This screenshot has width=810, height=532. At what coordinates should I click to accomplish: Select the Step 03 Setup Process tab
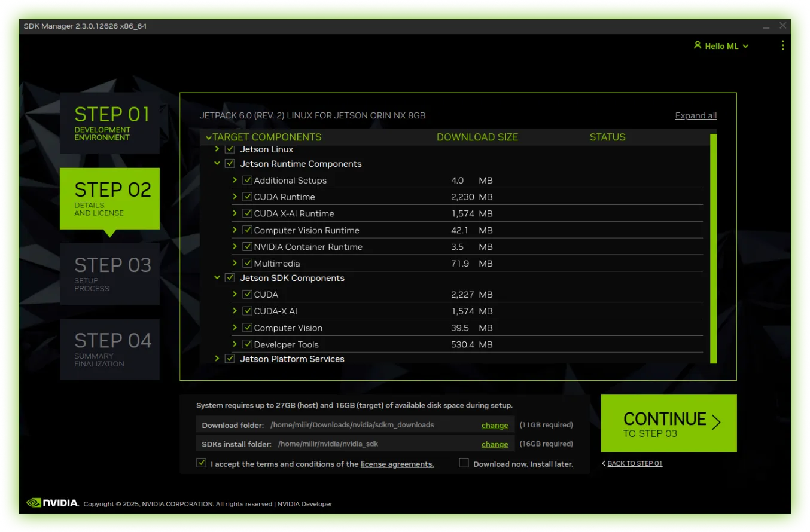click(x=109, y=274)
